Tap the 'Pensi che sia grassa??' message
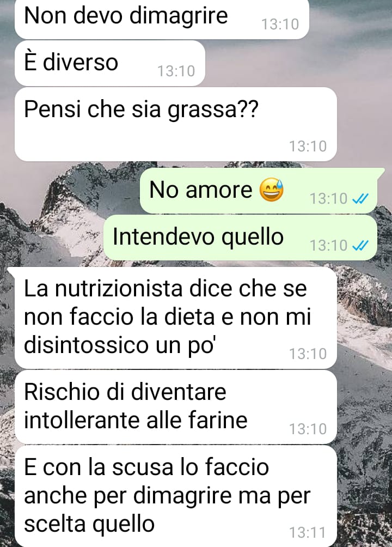 [x=176, y=124]
